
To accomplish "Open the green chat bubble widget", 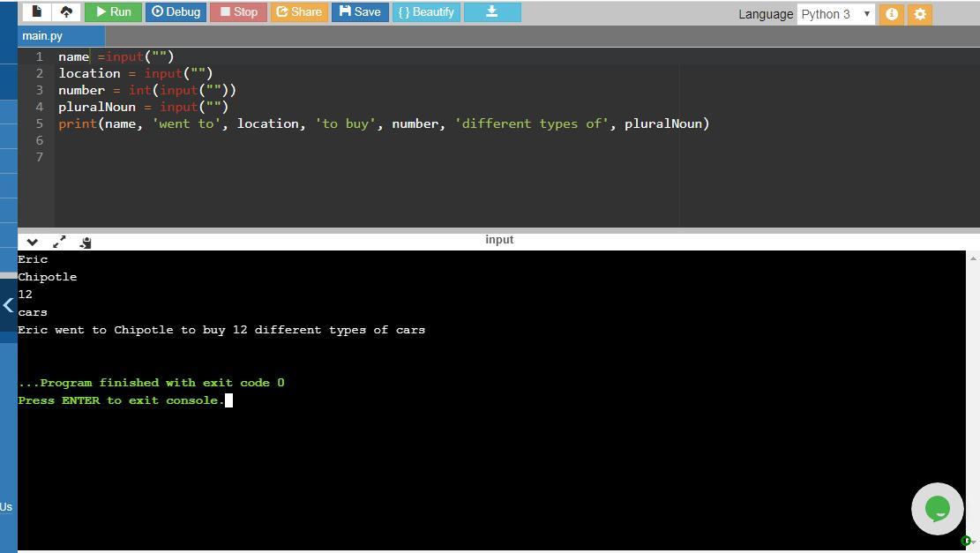I will [937, 509].
